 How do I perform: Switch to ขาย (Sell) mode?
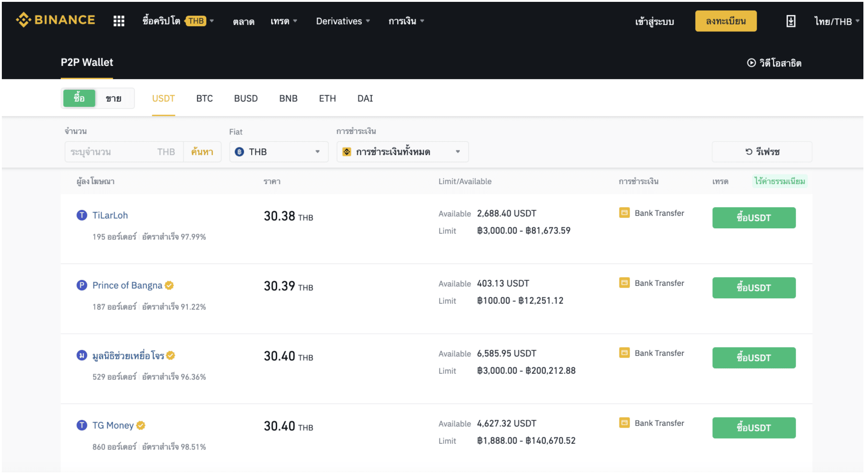(x=114, y=98)
